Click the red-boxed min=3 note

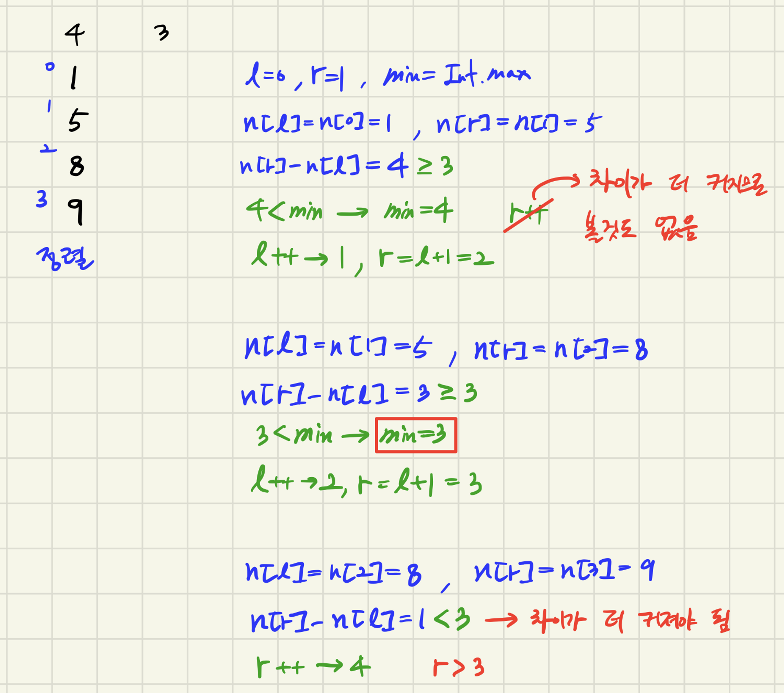click(416, 435)
